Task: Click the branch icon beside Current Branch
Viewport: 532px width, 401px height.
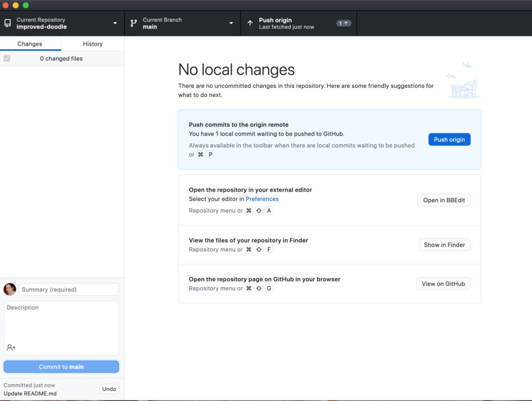Action: 134,23
